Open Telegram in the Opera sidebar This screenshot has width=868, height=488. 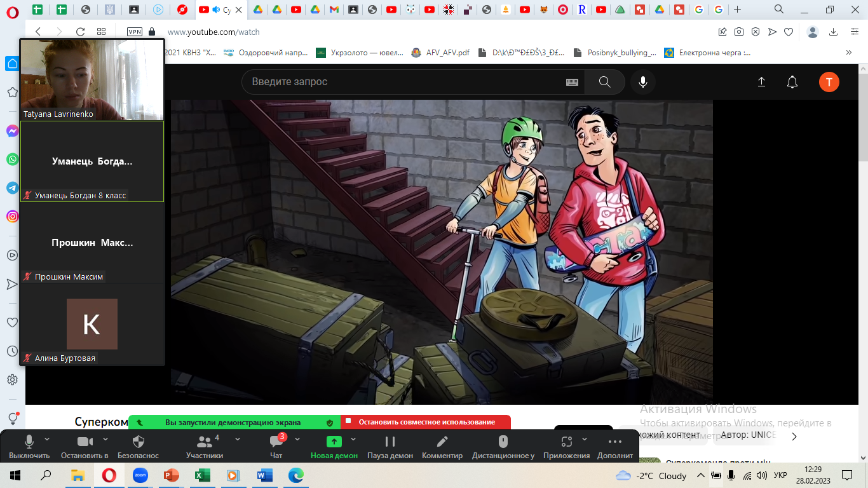(x=12, y=188)
